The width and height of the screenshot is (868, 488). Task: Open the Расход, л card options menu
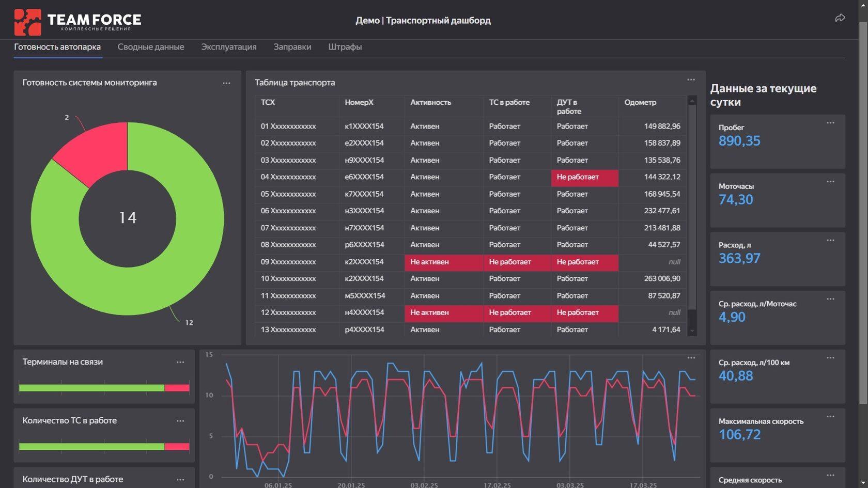[830, 241]
